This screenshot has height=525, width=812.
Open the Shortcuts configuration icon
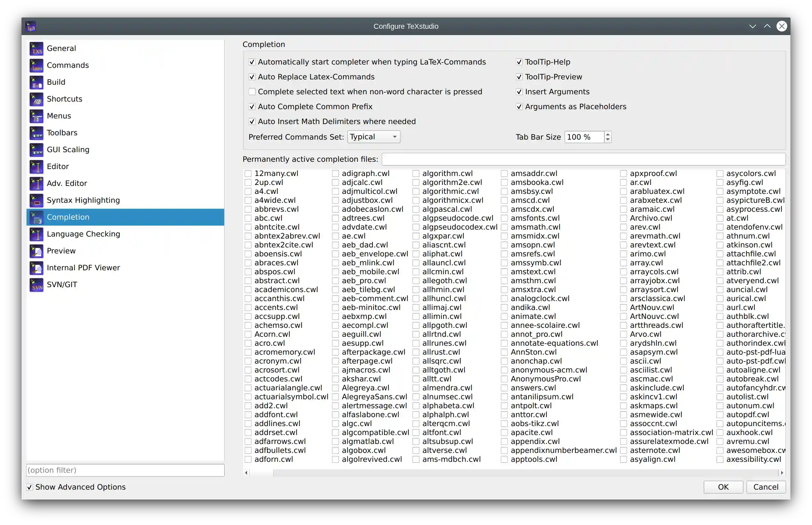tap(36, 99)
